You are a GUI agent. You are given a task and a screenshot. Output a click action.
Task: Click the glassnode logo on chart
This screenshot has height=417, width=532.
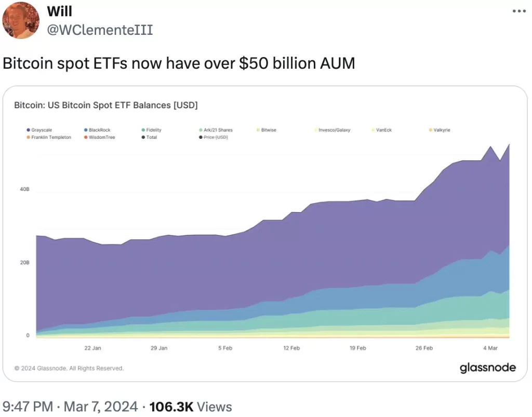click(x=487, y=368)
